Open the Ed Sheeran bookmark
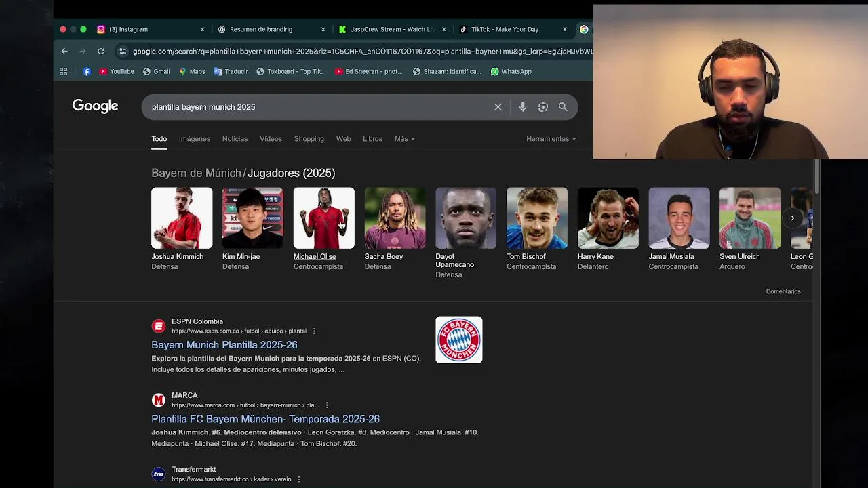868x488 pixels. coord(368,71)
